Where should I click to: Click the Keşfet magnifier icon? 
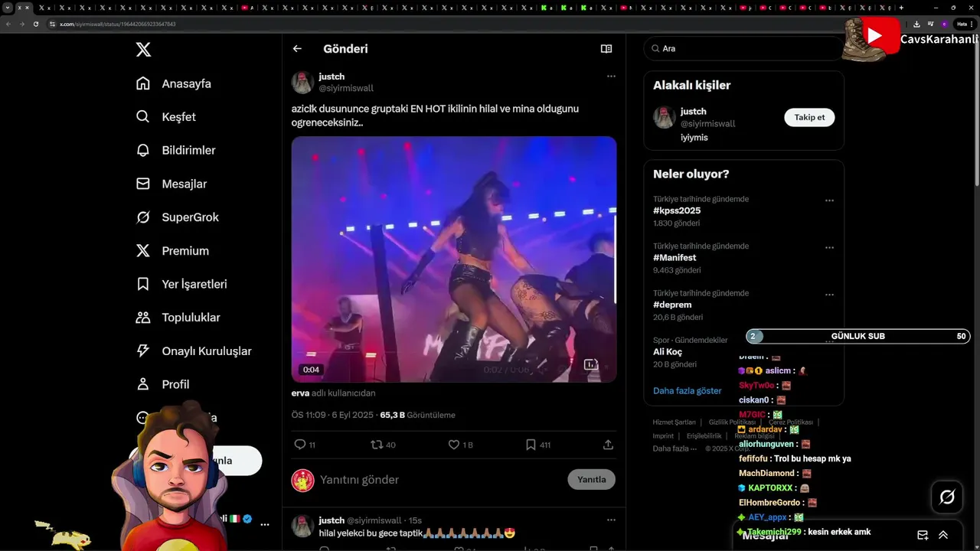click(143, 117)
